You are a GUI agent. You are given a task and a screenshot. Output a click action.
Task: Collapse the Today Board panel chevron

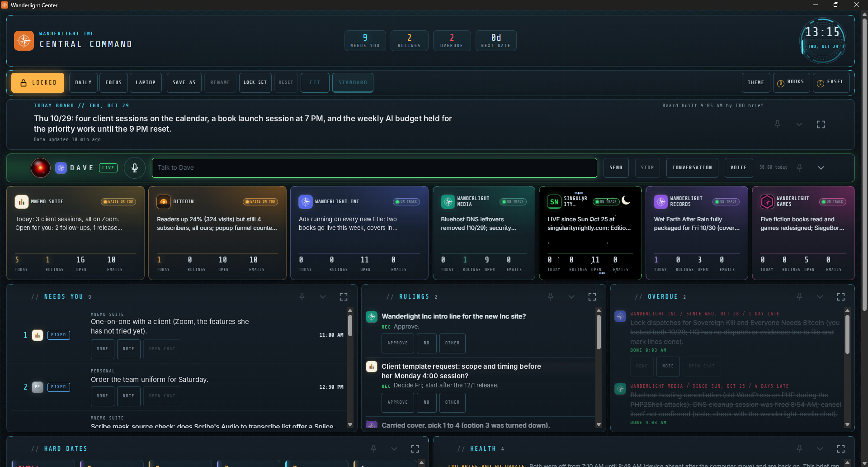click(x=799, y=124)
